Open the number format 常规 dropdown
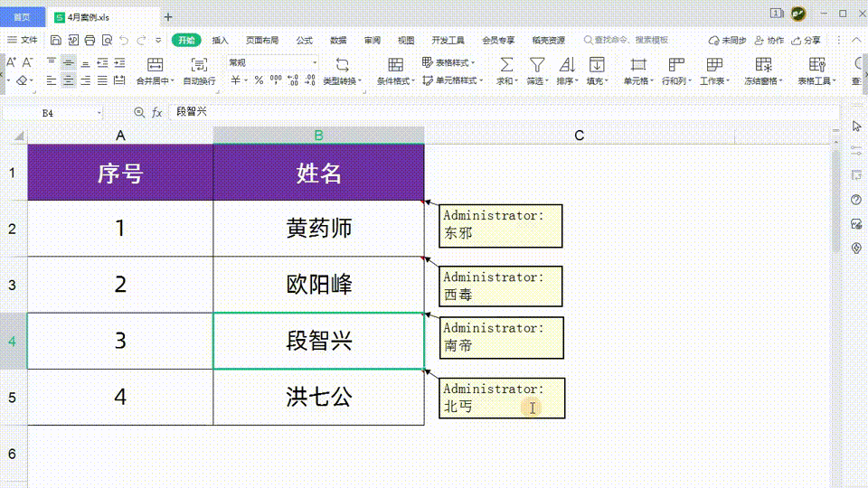Screen dimensions: 868x488 click(315, 62)
